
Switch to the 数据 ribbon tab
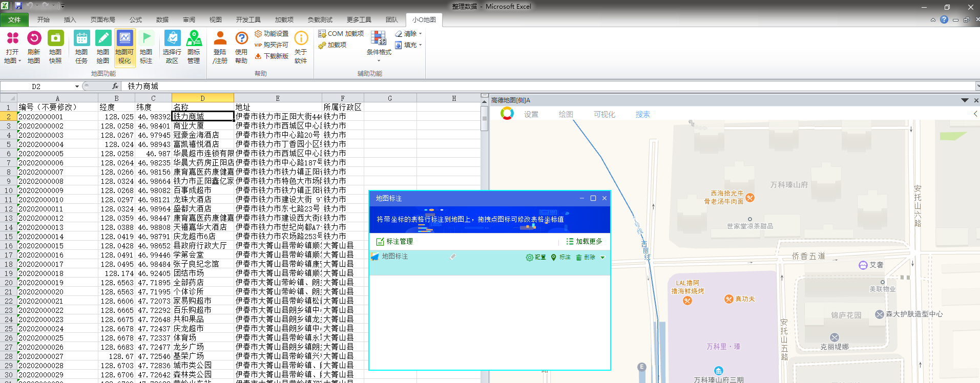click(162, 20)
